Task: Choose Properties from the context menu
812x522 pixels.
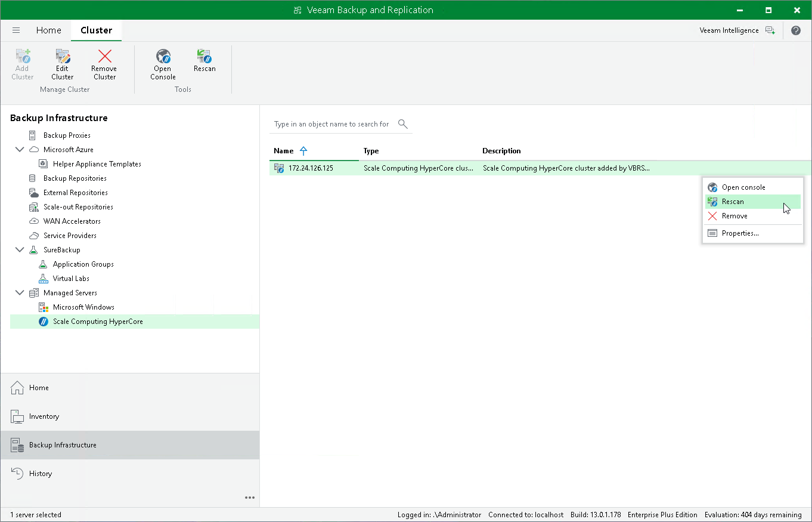Action: tap(753, 233)
